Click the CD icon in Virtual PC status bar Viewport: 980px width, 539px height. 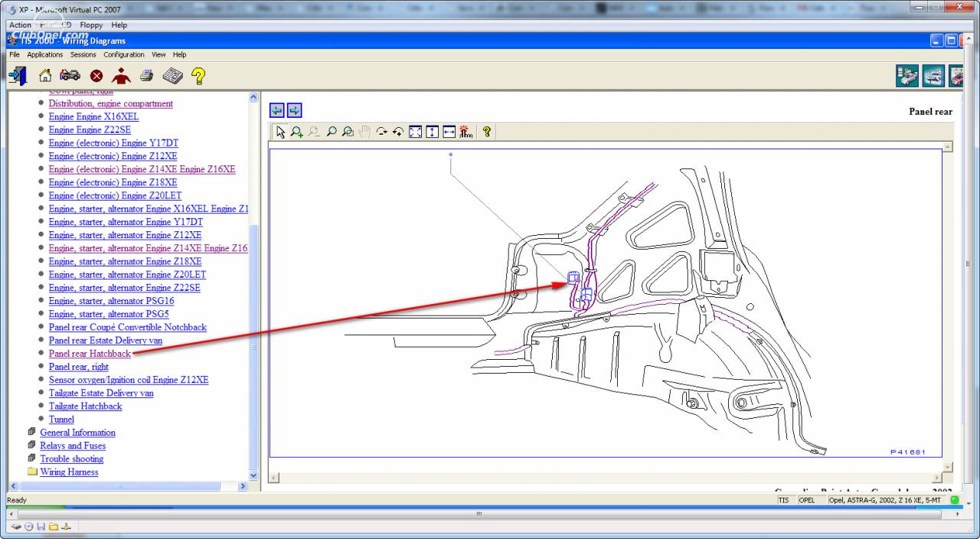(x=29, y=527)
